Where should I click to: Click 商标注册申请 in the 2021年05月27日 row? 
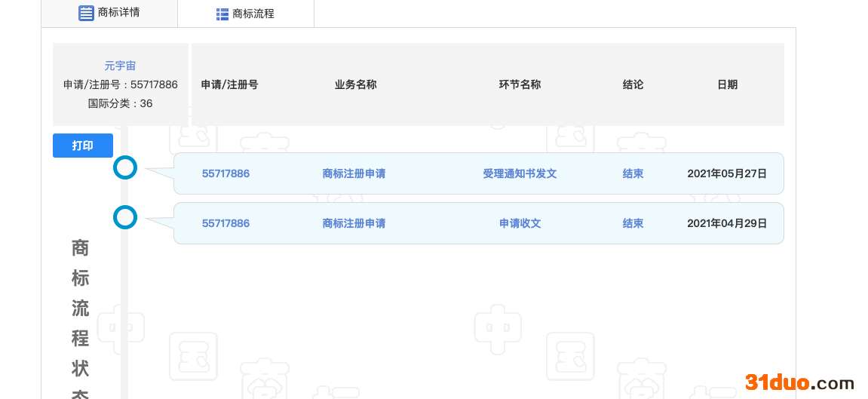coord(354,173)
